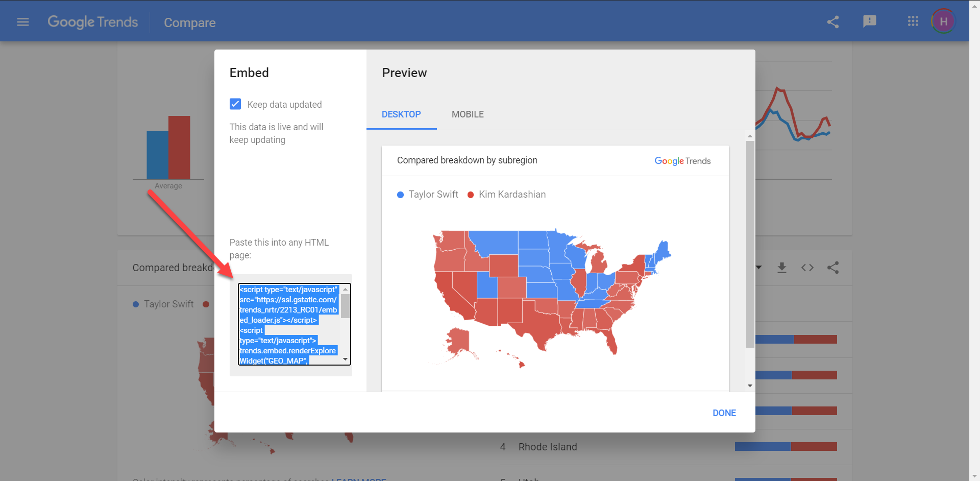The height and width of the screenshot is (481, 980).
Task: Click the Google Trends logo
Action: click(x=93, y=22)
